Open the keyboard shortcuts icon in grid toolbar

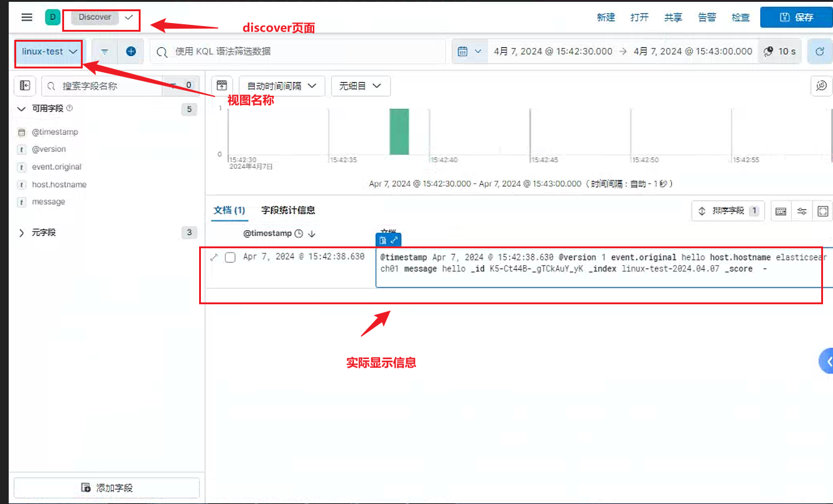[x=781, y=212]
